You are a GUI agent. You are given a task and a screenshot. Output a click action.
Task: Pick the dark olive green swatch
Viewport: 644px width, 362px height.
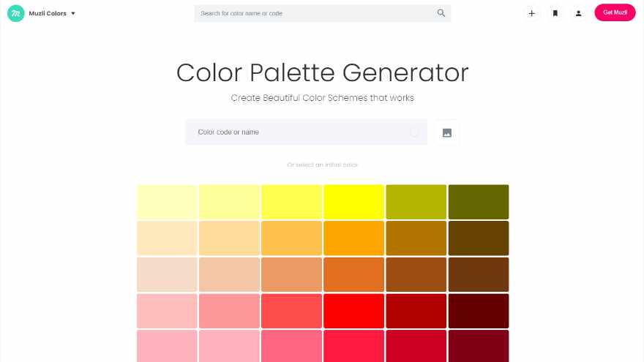[x=479, y=201]
